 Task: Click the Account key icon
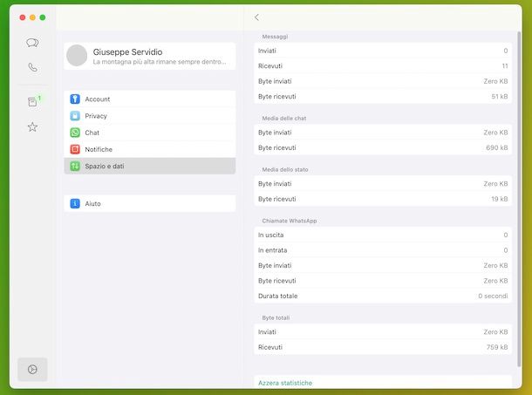pos(75,99)
